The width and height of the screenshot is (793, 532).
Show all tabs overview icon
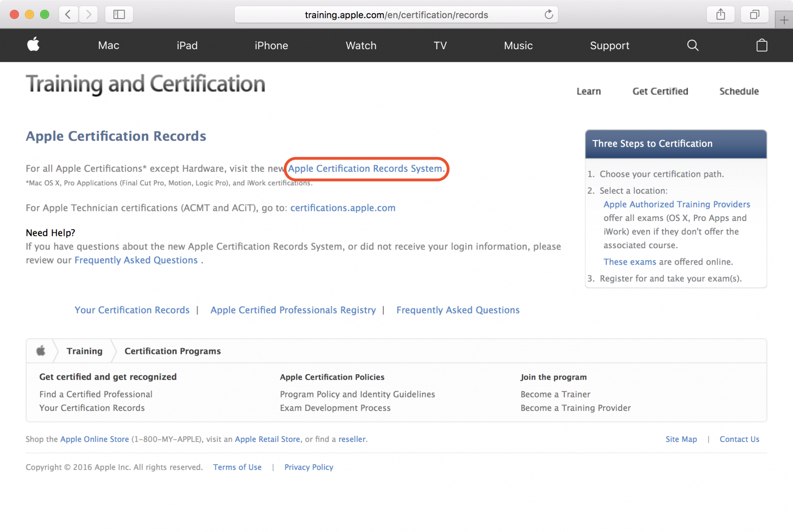[754, 15]
